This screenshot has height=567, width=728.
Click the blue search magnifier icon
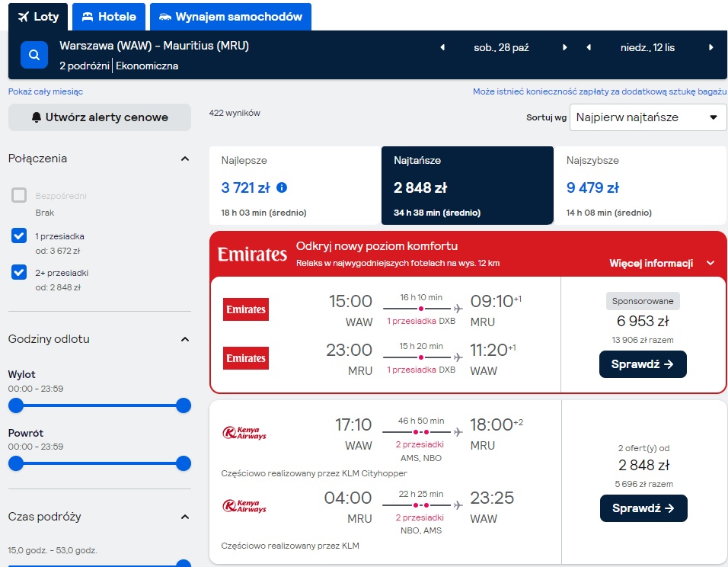[34, 55]
